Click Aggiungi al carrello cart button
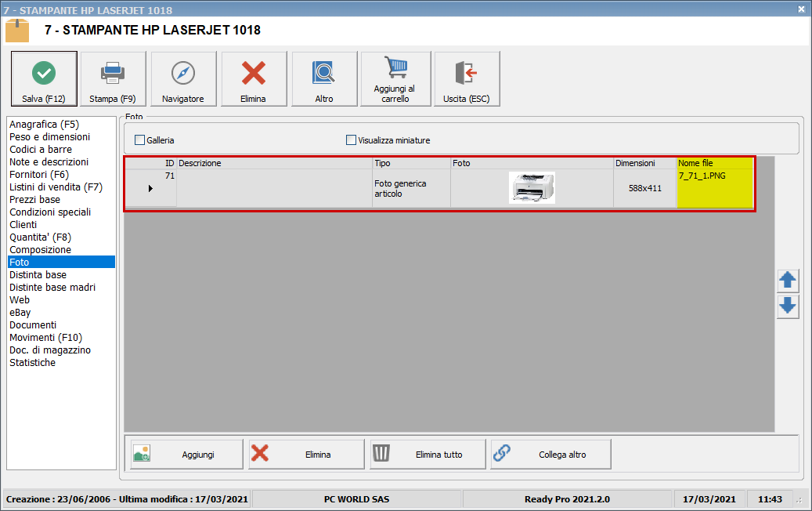 (x=395, y=79)
